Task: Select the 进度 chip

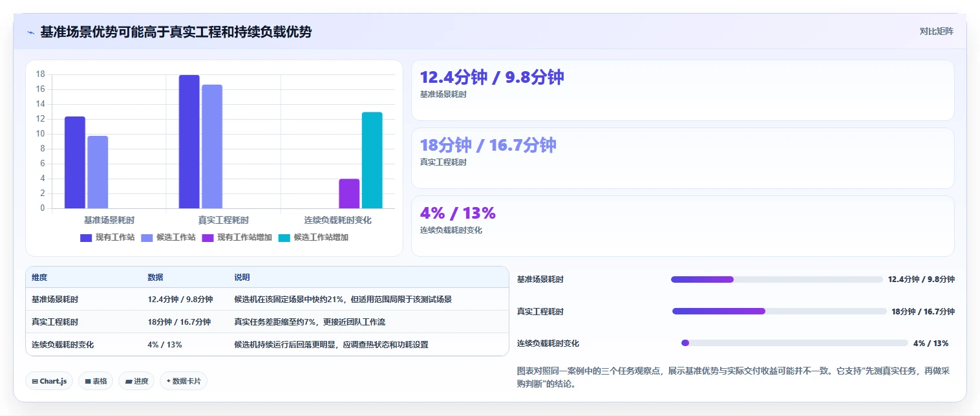Action: tap(136, 381)
